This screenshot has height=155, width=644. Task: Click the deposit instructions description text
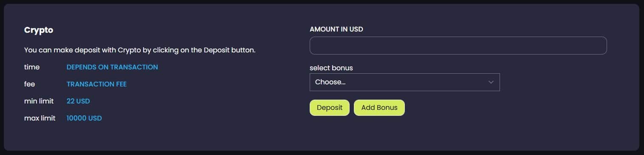(140, 50)
